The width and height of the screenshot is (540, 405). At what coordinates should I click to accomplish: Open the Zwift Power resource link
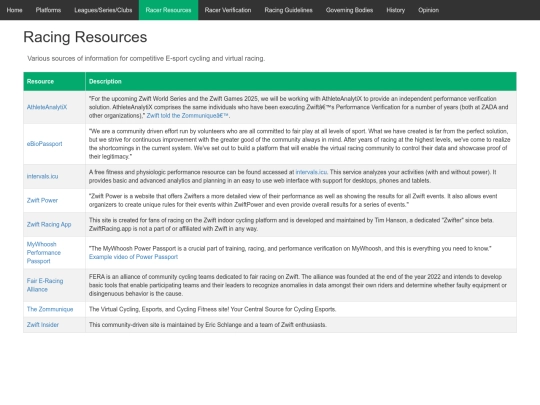pyautogui.click(x=42, y=200)
